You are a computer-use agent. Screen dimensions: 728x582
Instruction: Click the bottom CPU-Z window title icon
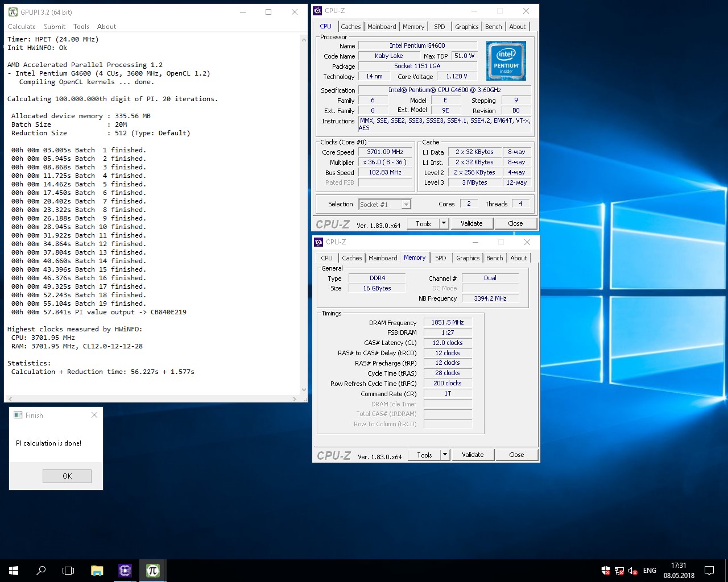[319, 242]
